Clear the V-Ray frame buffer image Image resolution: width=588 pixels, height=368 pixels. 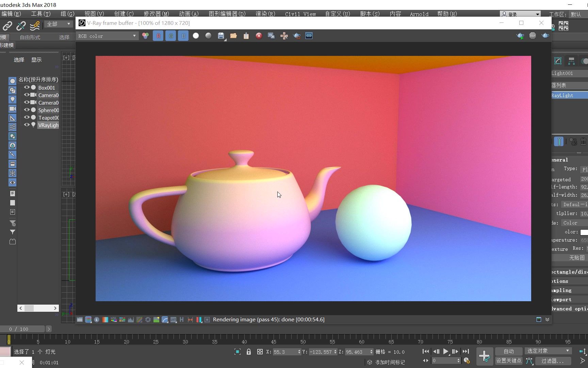point(259,35)
